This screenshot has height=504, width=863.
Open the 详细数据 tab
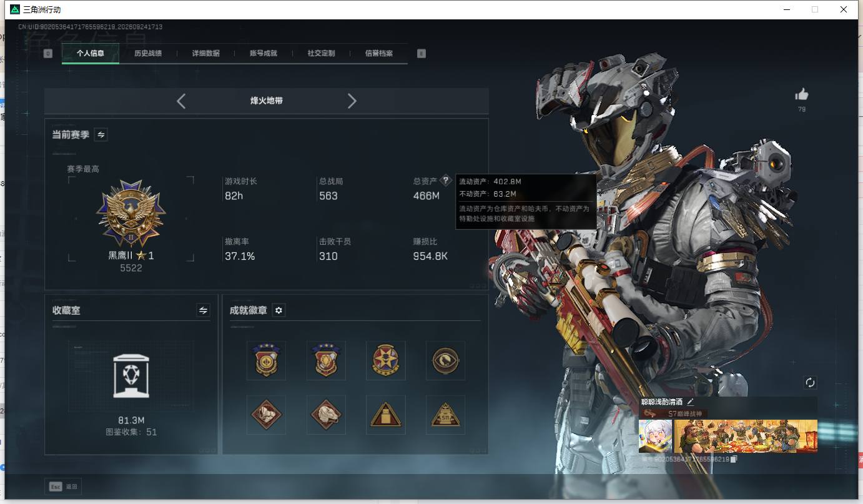(205, 54)
